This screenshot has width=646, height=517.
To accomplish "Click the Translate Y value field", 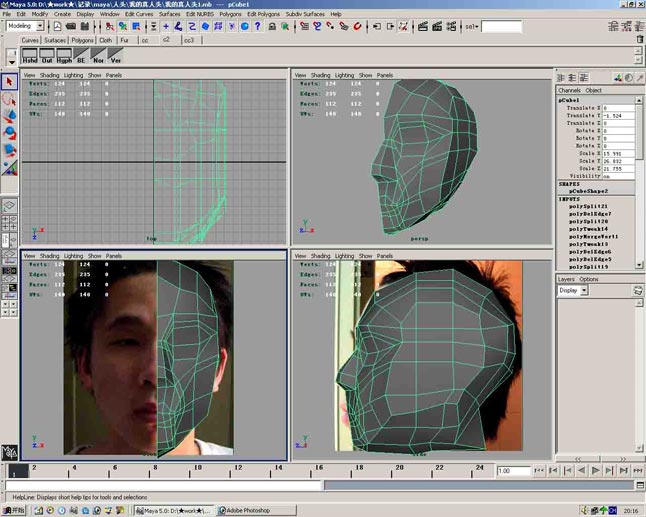I will [618, 116].
